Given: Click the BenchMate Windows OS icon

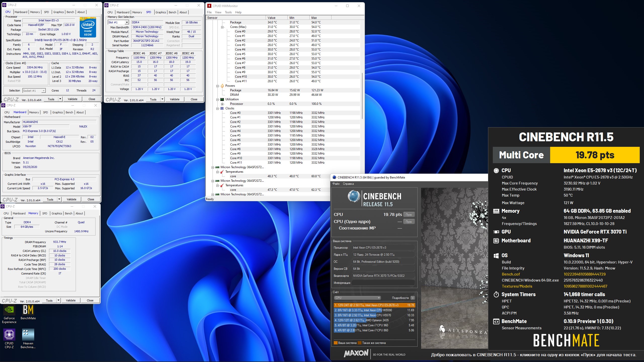Looking at the screenshot, I should coord(496,255).
